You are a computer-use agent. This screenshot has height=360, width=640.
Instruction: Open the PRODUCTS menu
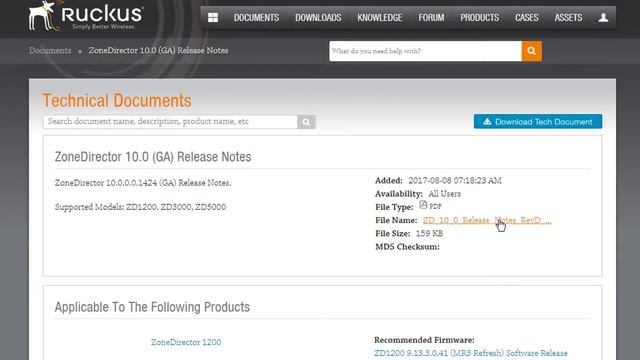[x=480, y=18]
